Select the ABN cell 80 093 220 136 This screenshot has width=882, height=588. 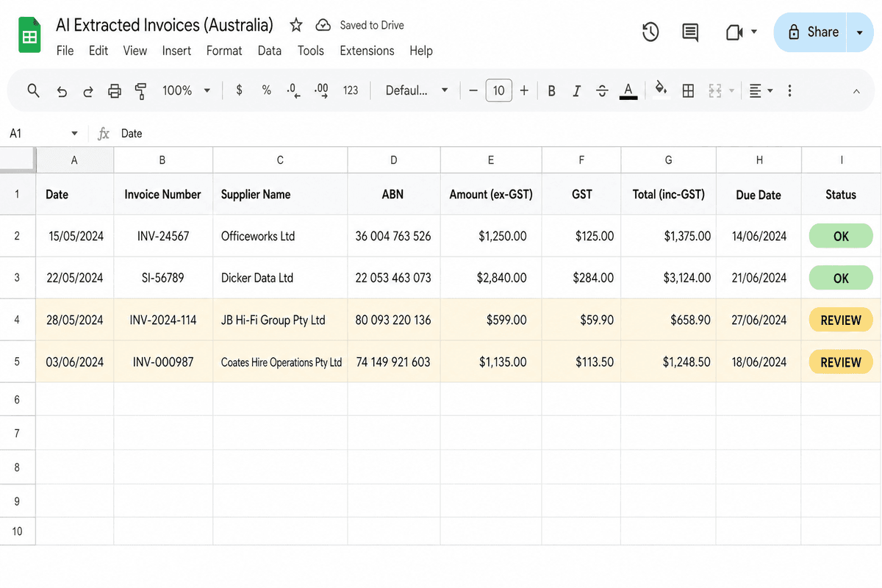click(x=394, y=320)
